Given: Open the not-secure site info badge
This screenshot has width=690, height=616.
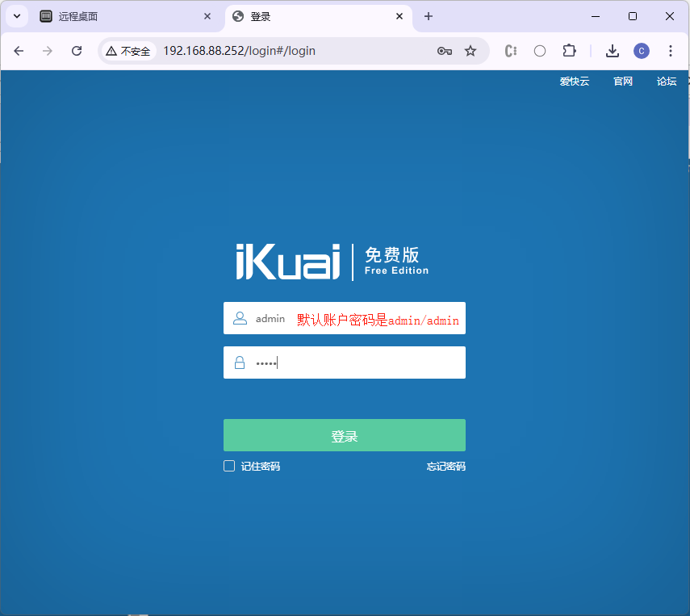Looking at the screenshot, I should pyautogui.click(x=128, y=51).
